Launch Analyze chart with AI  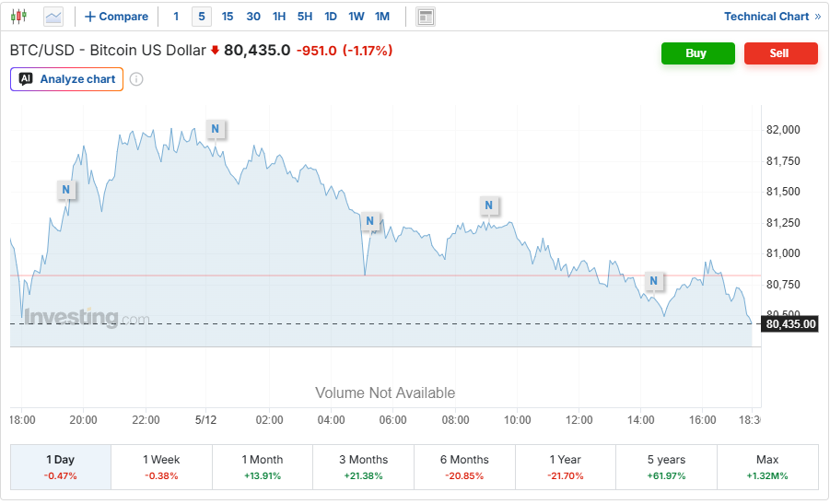pyautogui.click(x=66, y=79)
